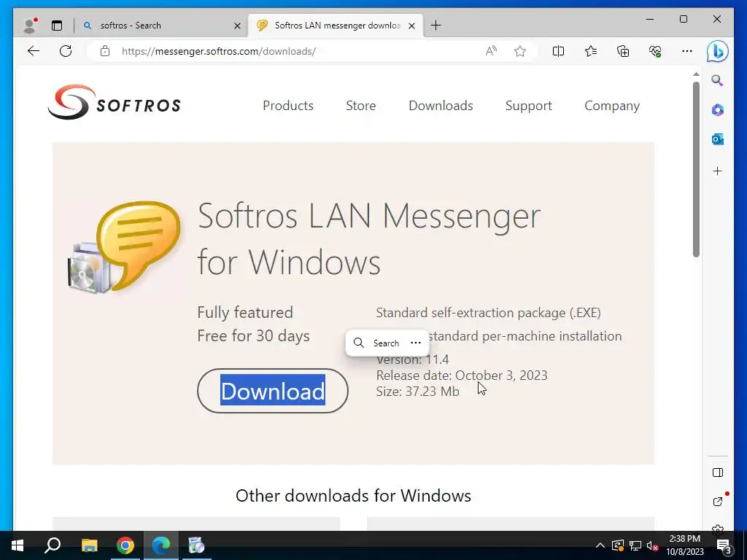This screenshot has height=560, width=747.
Task: Click 'Size: 37.23 Mb' text
Action: point(418,392)
